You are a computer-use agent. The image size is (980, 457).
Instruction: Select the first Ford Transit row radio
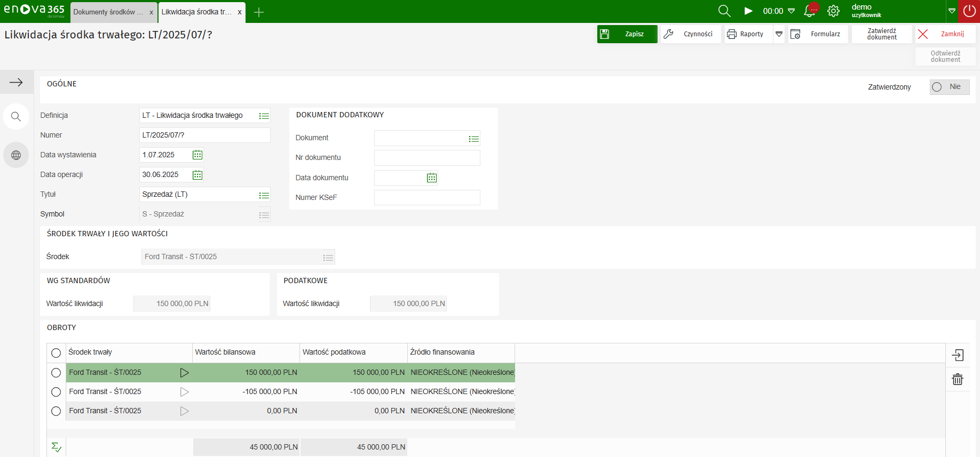pos(56,373)
